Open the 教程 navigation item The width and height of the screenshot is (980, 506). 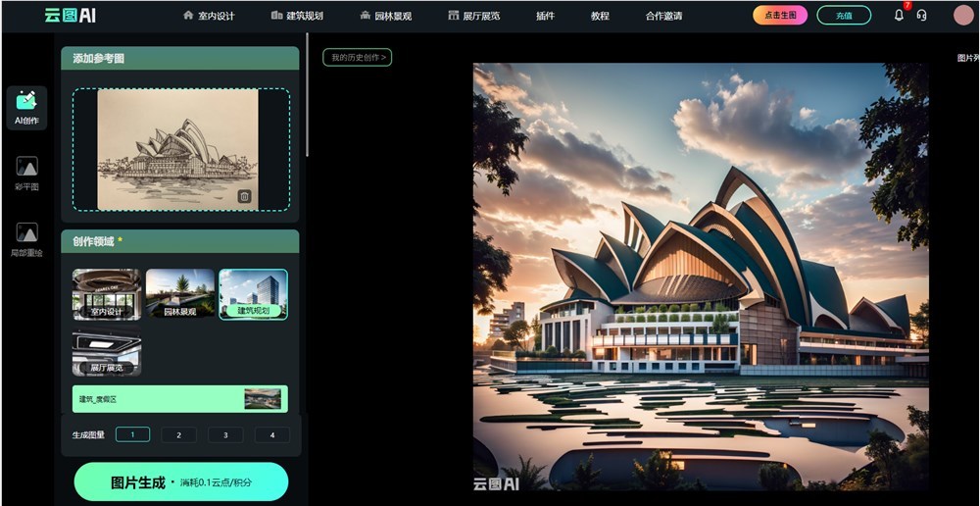coord(600,16)
